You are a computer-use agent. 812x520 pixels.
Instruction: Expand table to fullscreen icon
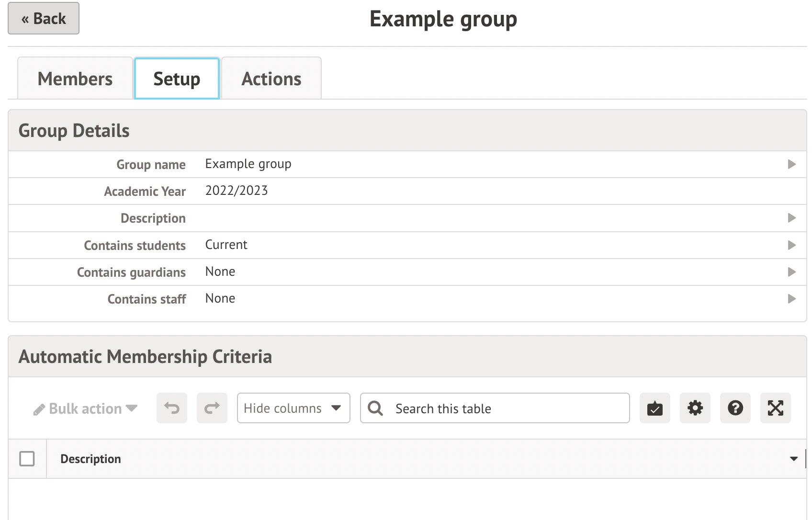(775, 408)
